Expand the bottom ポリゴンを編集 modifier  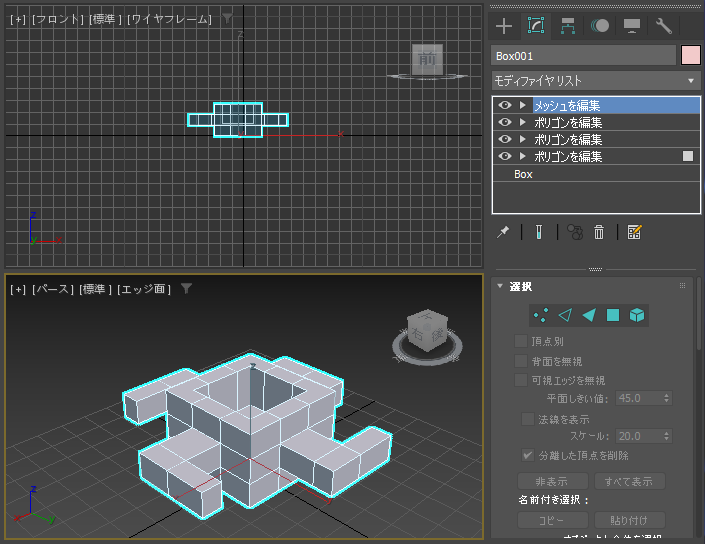pyautogui.click(x=522, y=156)
